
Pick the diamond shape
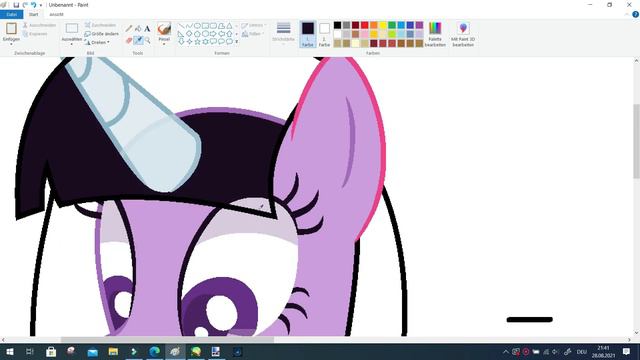(189, 33)
